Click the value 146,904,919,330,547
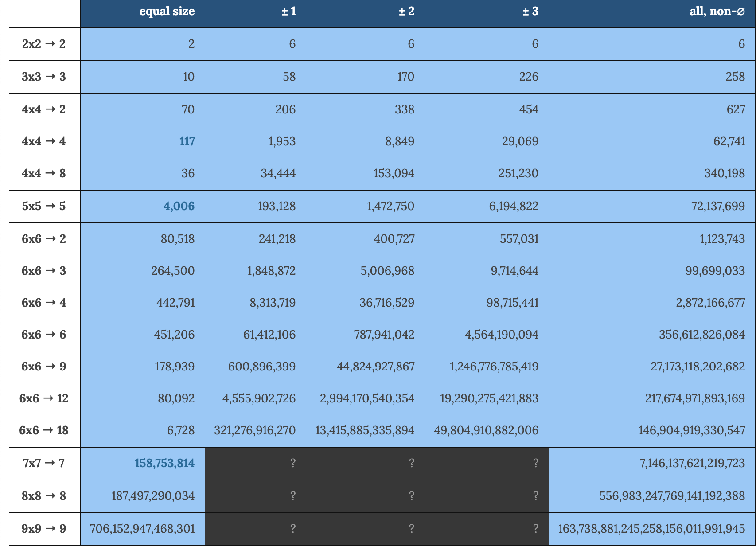Screen dimensions: 756x546 pyautogui.click(x=692, y=430)
